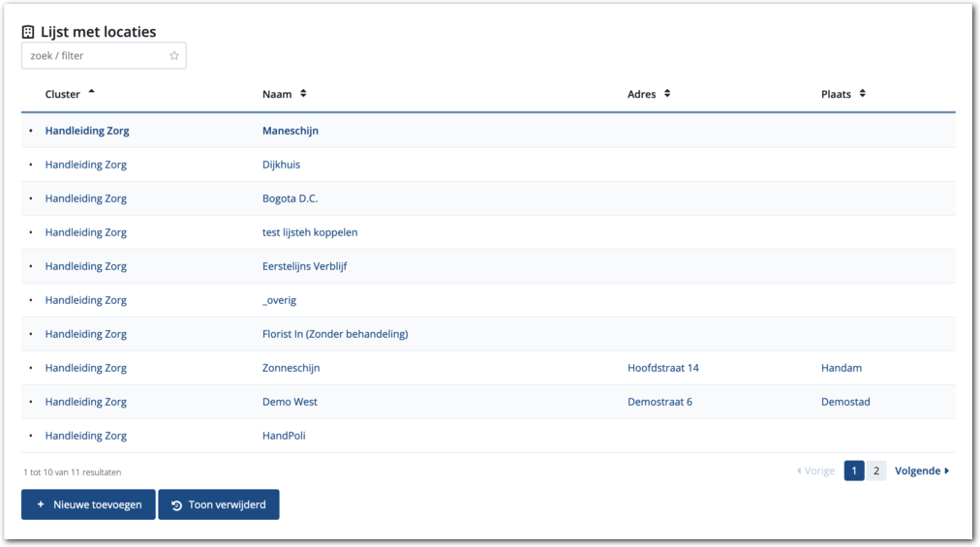
Task: Click the sort arrows next to Naam
Action: (x=303, y=94)
